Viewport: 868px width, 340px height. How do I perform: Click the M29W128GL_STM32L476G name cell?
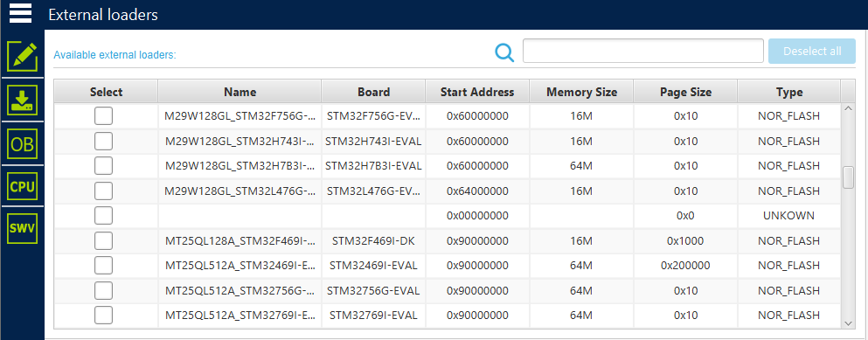click(240, 191)
